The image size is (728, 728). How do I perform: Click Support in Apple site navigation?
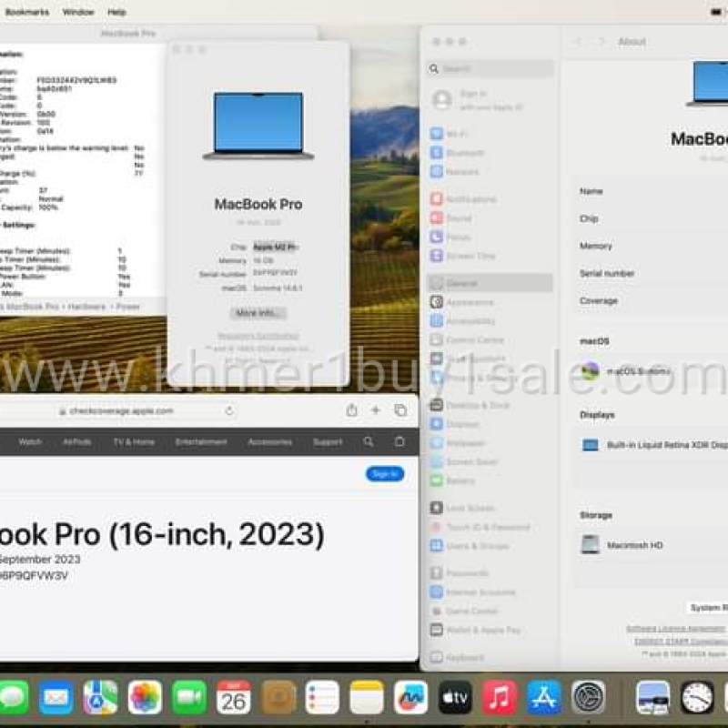pyautogui.click(x=328, y=441)
